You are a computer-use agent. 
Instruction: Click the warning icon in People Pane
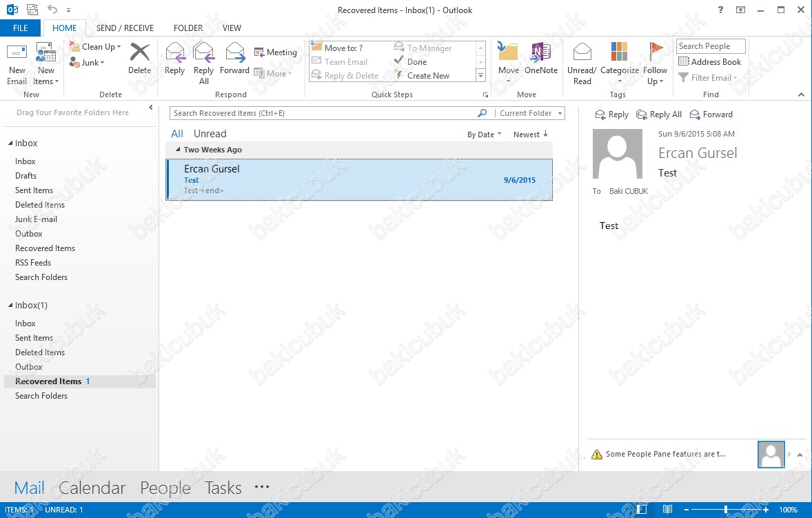596,455
